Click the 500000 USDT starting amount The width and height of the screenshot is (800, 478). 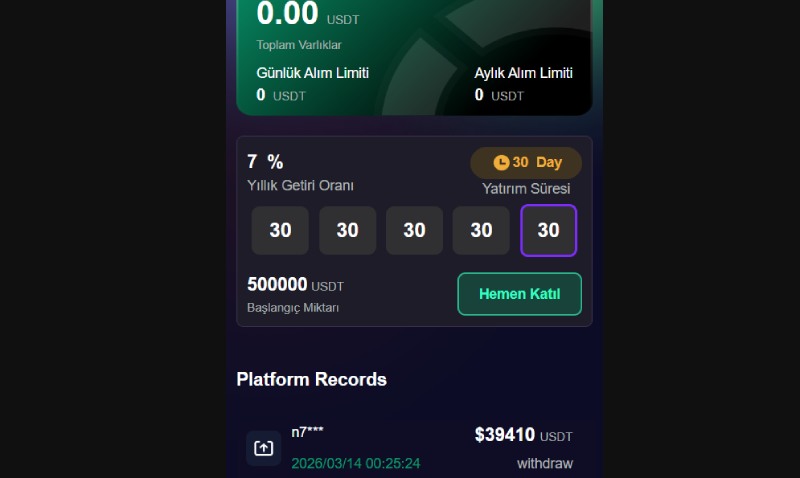[295, 285]
